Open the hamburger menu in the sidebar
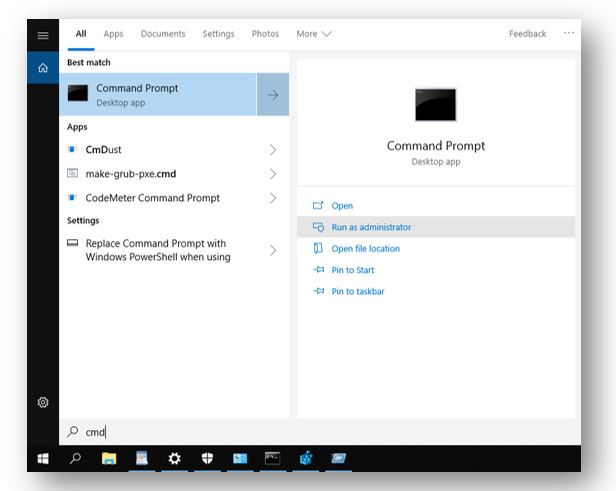This screenshot has height=491, width=616. coord(43,36)
